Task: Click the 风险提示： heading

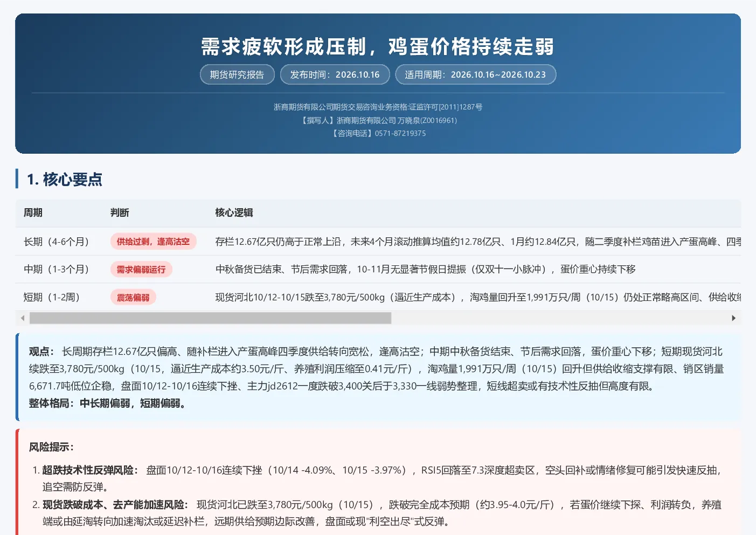Action: pos(52,447)
